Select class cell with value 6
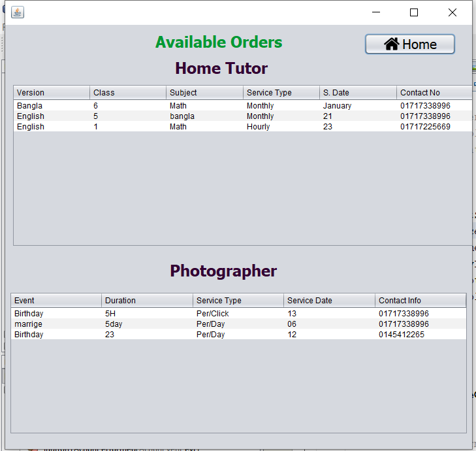The width and height of the screenshot is (476, 451). point(128,106)
